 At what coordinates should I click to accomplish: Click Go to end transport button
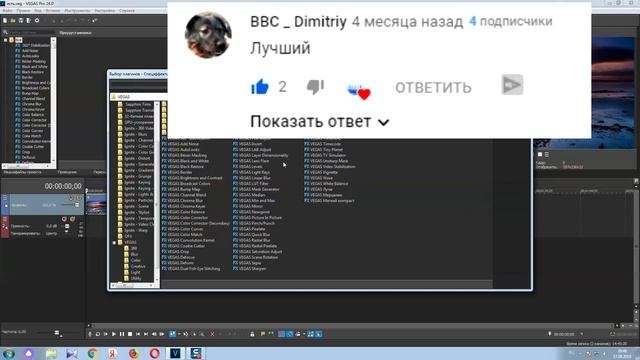tap(146, 334)
